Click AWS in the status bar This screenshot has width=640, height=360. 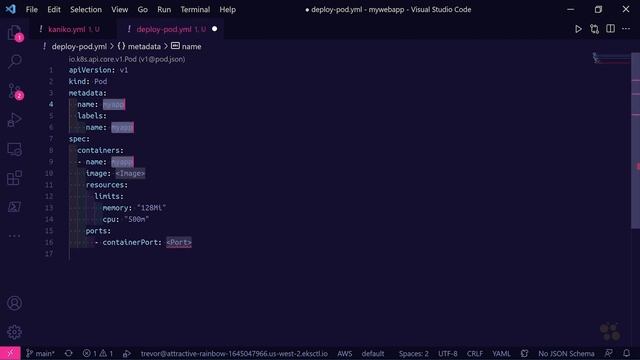[x=344, y=353]
